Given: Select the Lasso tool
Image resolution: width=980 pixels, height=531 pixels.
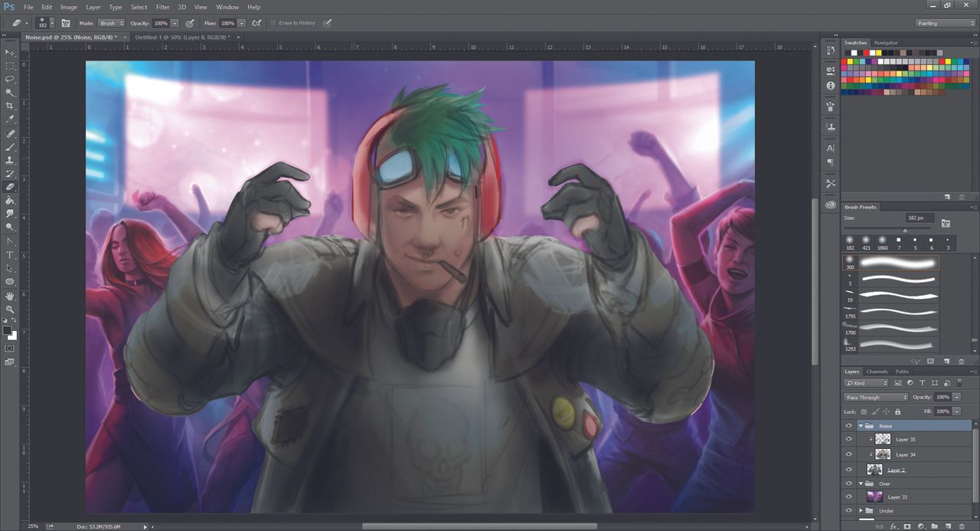Looking at the screenshot, I should (x=10, y=79).
